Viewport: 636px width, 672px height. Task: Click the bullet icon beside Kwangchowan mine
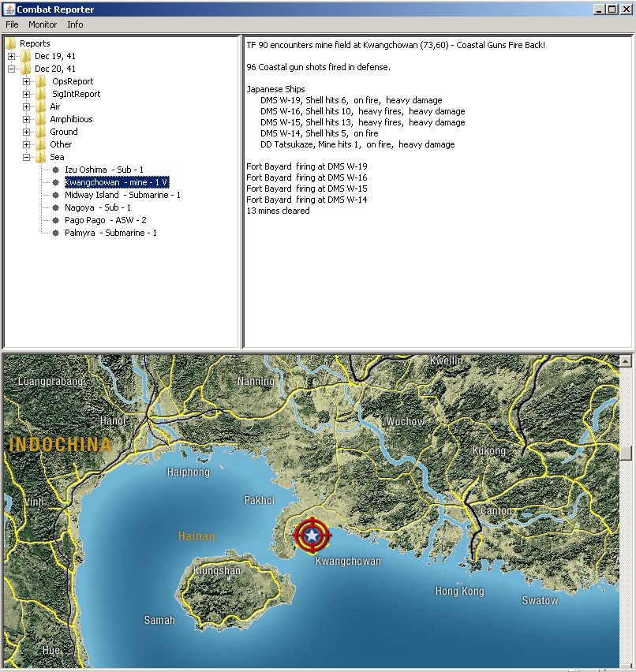click(x=55, y=182)
